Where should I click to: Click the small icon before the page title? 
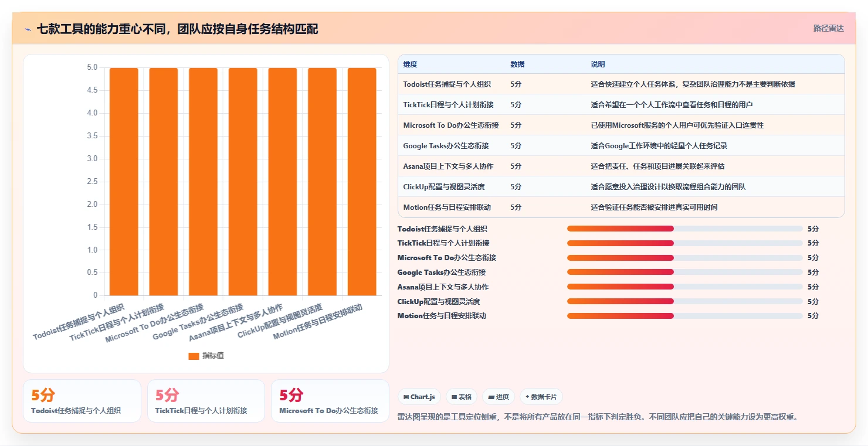click(x=28, y=29)
